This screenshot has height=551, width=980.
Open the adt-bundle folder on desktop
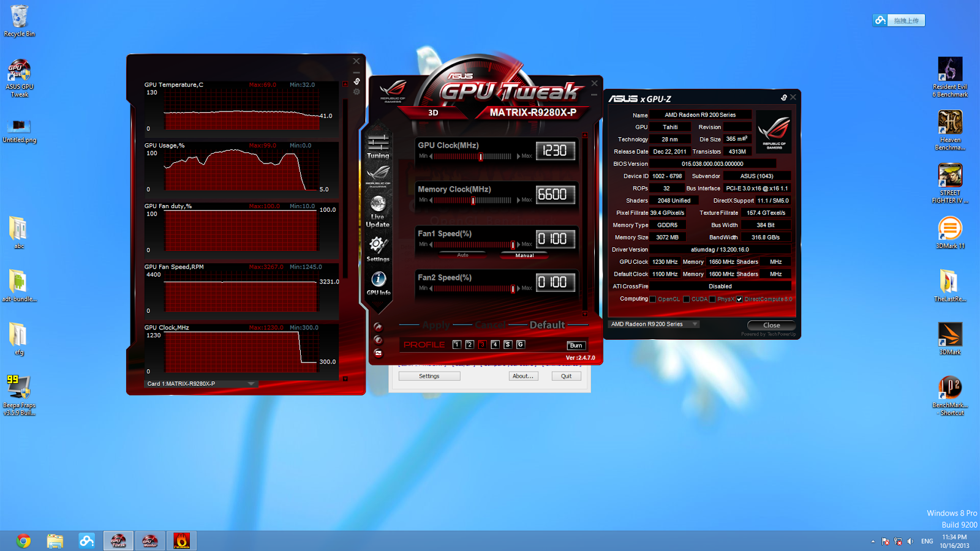coord(19,286)
